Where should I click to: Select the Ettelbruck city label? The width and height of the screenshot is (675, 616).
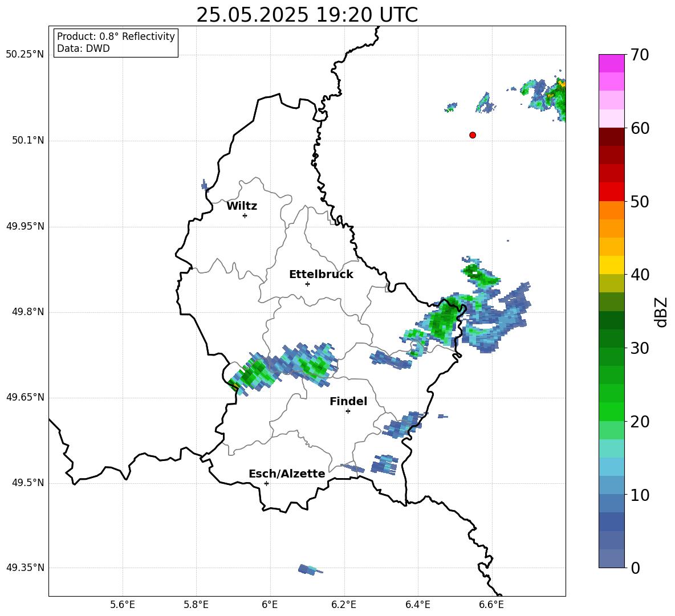321,275
